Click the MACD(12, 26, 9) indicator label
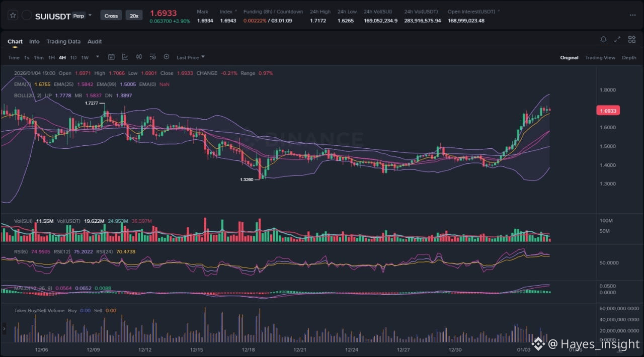The height and width of the screenshot is (357, 644). [x=33, y=288]
